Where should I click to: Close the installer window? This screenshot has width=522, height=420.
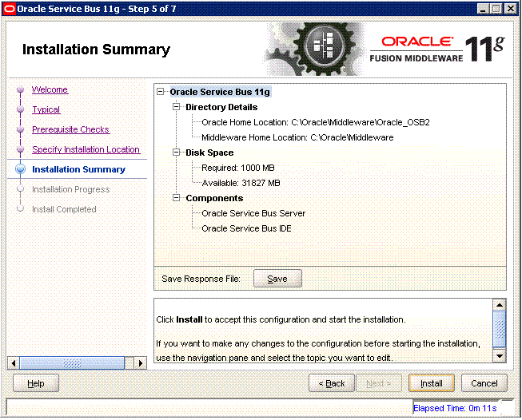click(511, 9)
